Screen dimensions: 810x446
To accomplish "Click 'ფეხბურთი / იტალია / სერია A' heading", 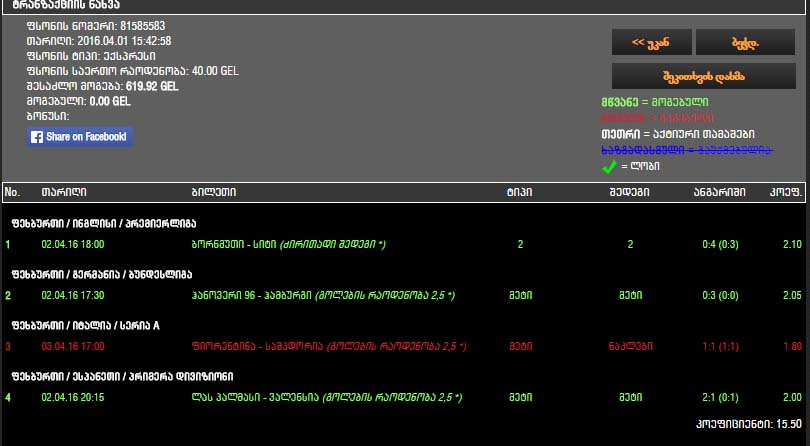I will pos(85,326).
